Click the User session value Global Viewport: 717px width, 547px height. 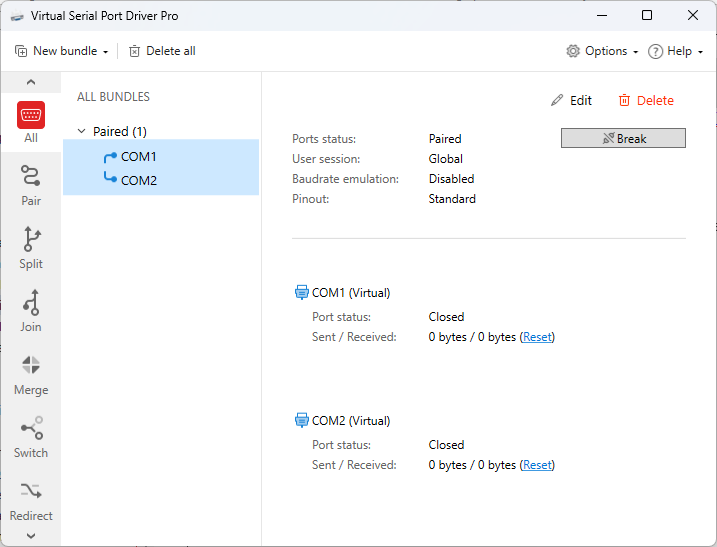445,159
